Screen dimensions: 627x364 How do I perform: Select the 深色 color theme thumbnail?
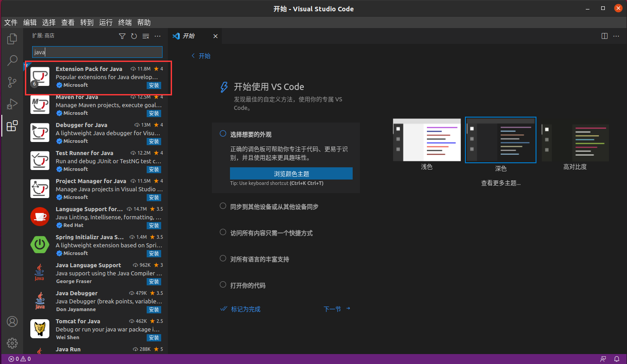click(x=501, y=139)
